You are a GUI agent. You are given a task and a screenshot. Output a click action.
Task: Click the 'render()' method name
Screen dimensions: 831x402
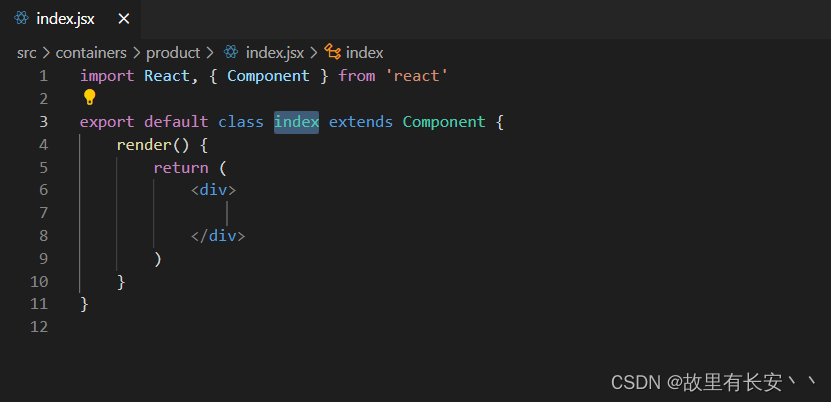(x=153, y=145)
